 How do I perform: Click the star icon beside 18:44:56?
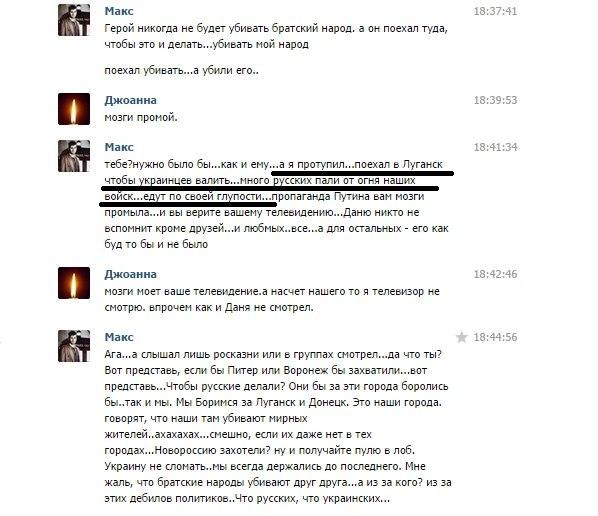point(461,337)
